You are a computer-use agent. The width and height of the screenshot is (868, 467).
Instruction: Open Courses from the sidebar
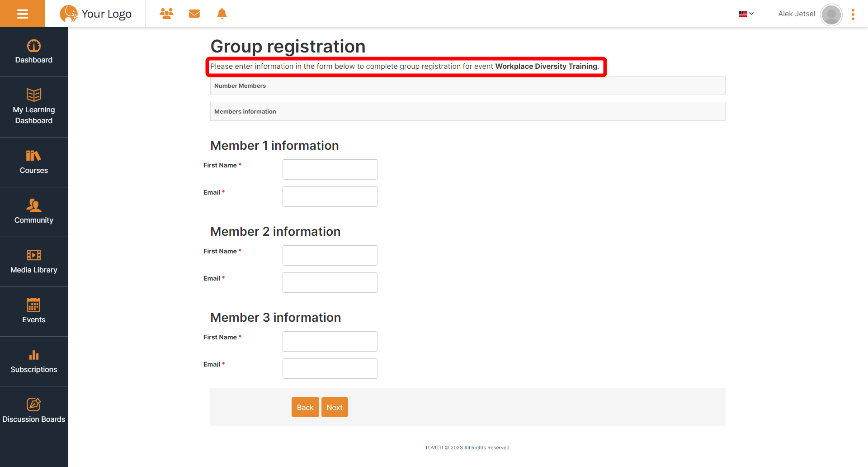(34, 162)
